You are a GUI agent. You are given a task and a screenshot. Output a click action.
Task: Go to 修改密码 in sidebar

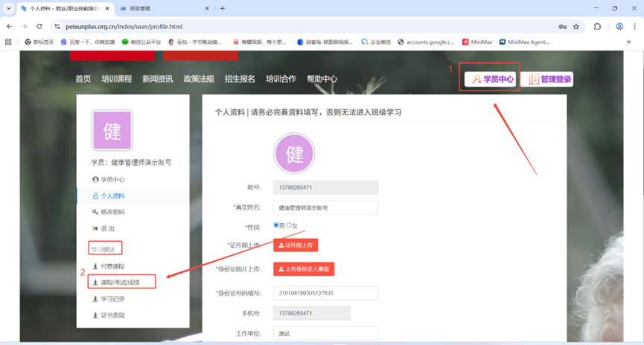[112, 212]
